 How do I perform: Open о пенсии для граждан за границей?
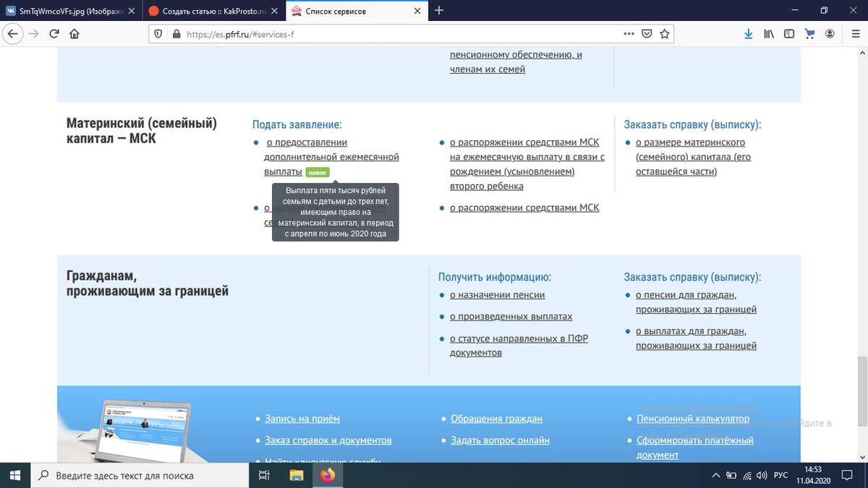tap(696, 302)
